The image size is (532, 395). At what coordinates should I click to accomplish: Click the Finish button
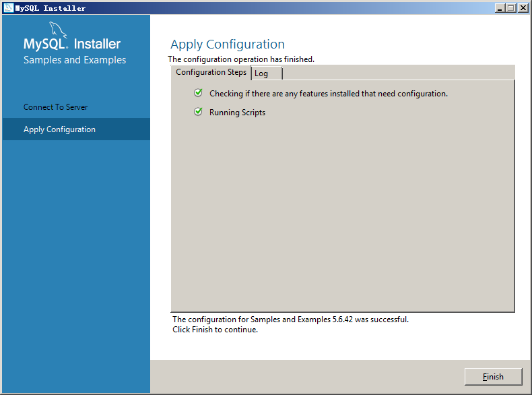493,377
